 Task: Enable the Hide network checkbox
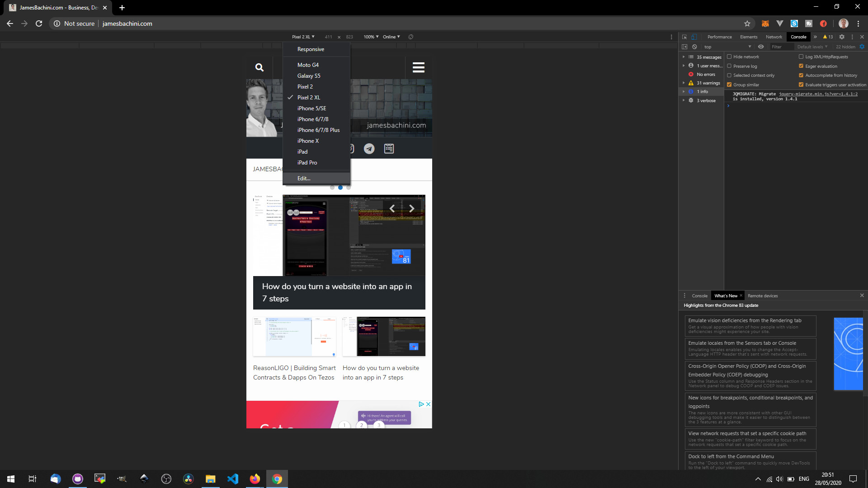click(729, 57)
